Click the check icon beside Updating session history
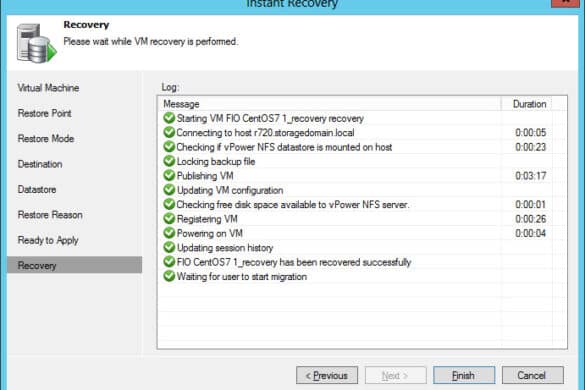Viewport: 585px width, 390px height. [169, 247]
